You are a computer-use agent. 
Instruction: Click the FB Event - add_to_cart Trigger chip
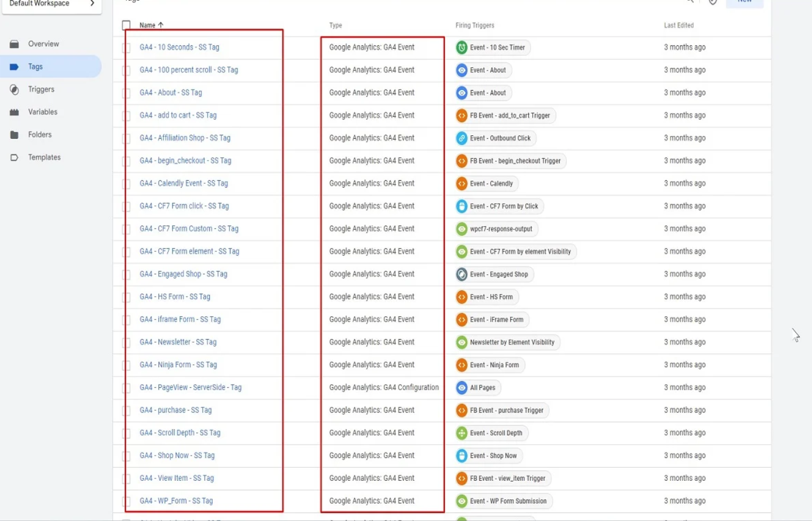(x=505, y=116)
